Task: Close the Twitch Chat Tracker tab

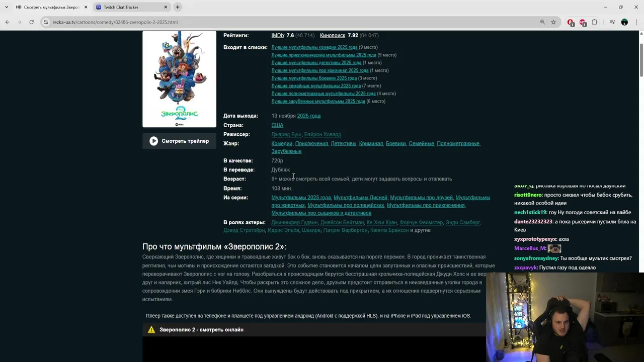Action: click(x=166, y=7)
